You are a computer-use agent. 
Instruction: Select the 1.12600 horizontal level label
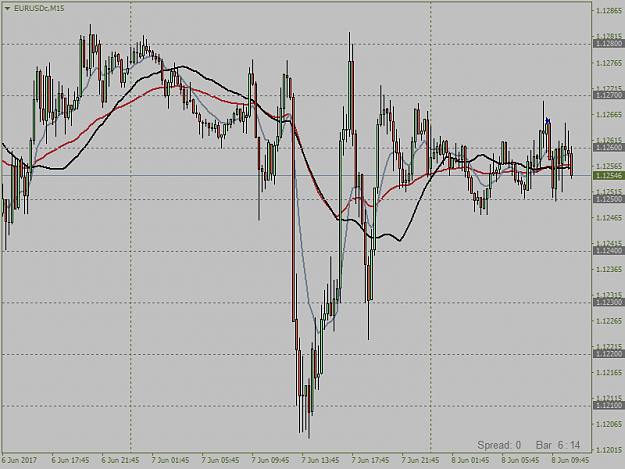(x=609, y=148)
